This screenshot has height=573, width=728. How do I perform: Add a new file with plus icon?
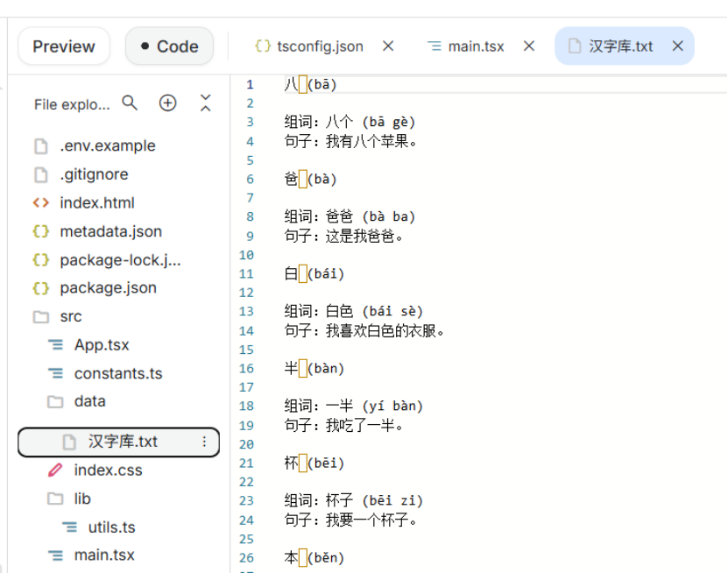167,103
